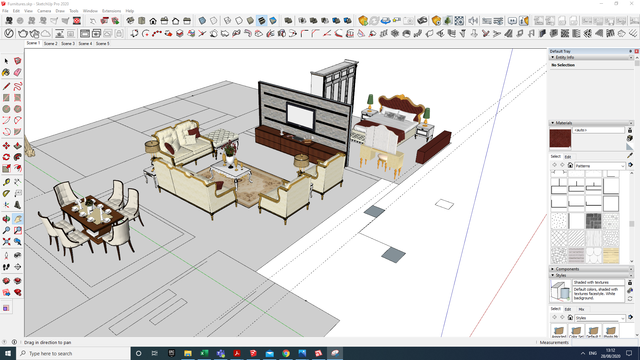640x360 pixels.
Task: Choose the dark cobblestone pattern swatch
Action: pyautogui.click(x=593, y=221)
